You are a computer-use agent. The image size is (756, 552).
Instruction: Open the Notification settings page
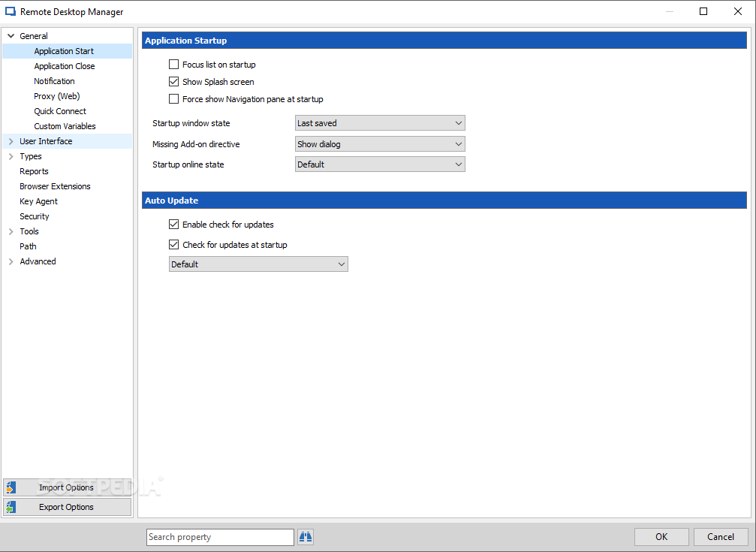point(54,80)
